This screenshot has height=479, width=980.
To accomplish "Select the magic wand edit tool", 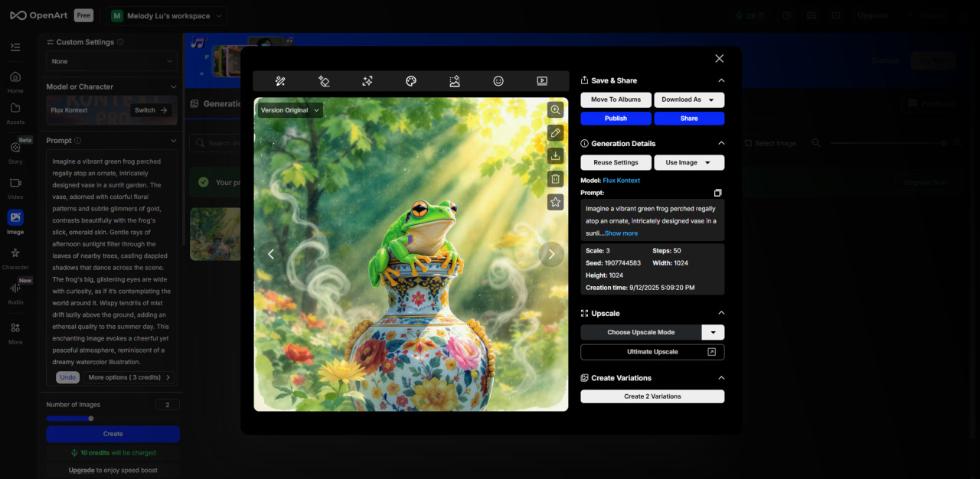I will click(x=280, y=81).
